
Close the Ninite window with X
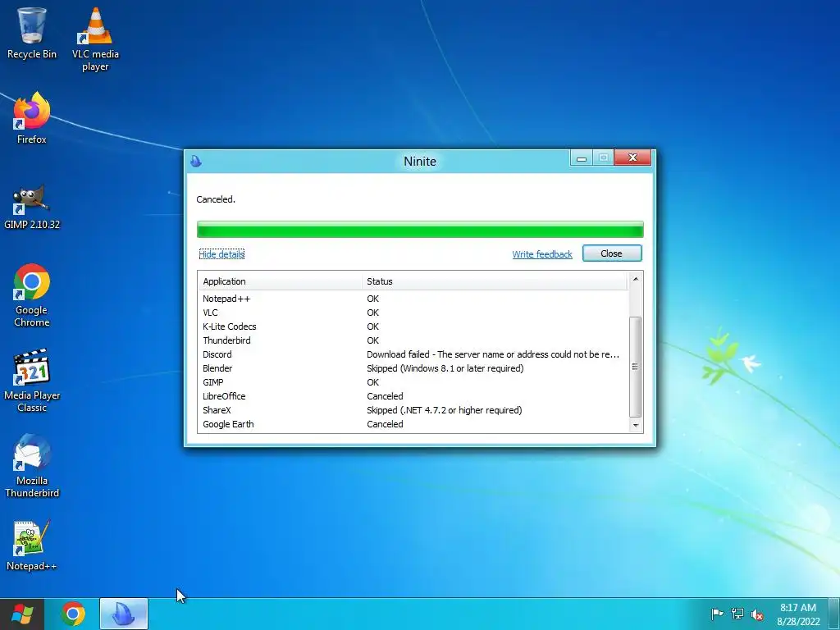point(632,157)
